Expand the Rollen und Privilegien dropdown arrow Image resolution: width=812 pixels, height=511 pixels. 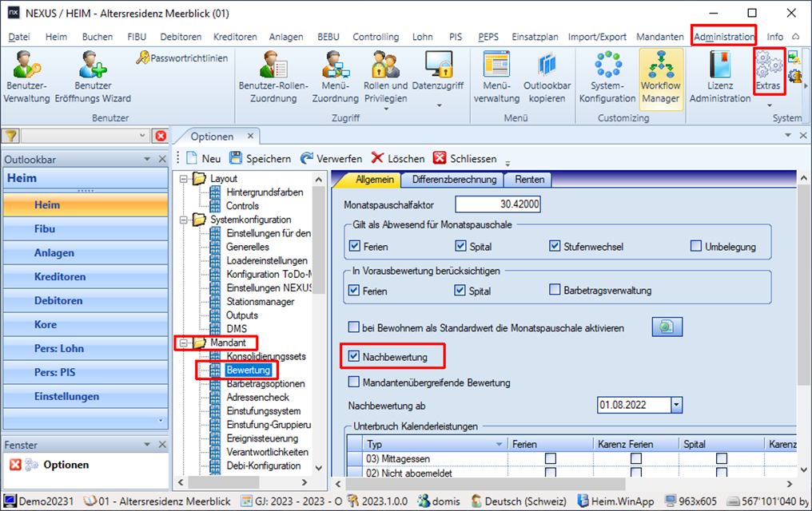[386, 109]
